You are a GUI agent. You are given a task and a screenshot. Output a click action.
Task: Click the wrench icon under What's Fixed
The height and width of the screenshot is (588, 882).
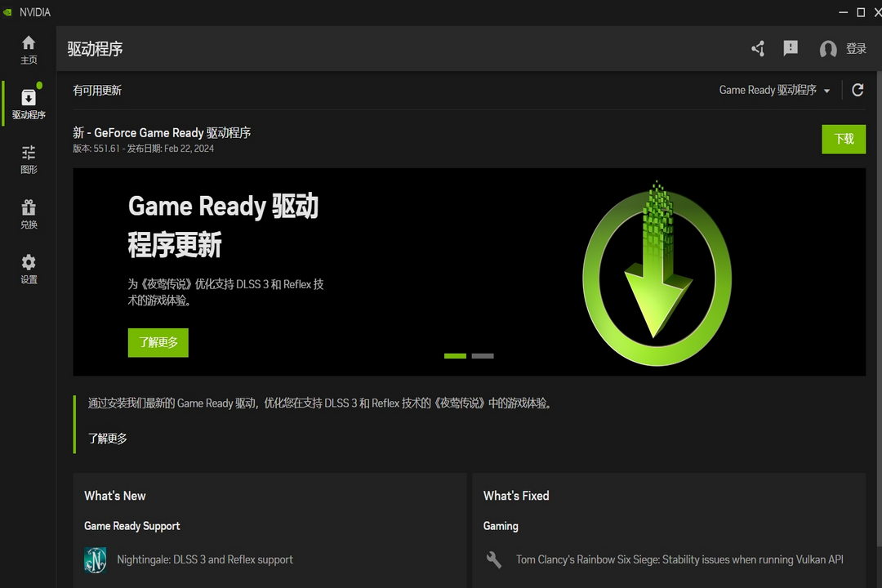pos(493,559)
